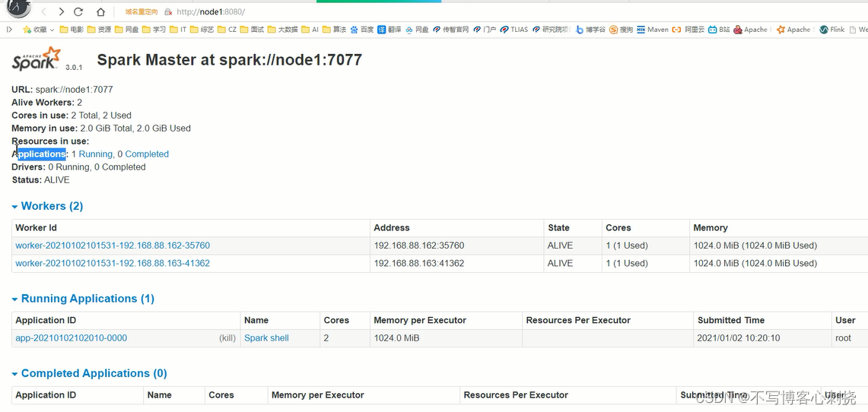Open the TLIAS bookmark
Screen dimensions: 868x412
pyautogui.click(x=514, y=30)
